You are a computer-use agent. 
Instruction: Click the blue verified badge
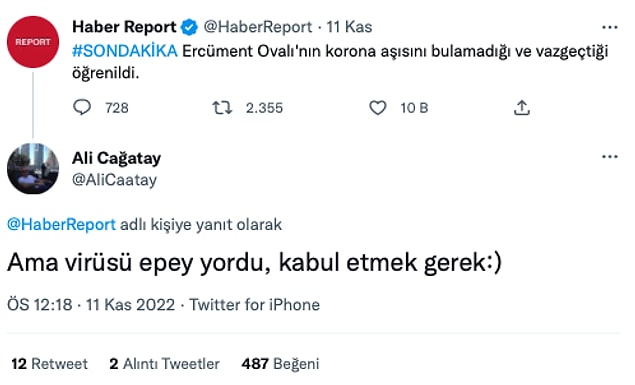(189, 27)
